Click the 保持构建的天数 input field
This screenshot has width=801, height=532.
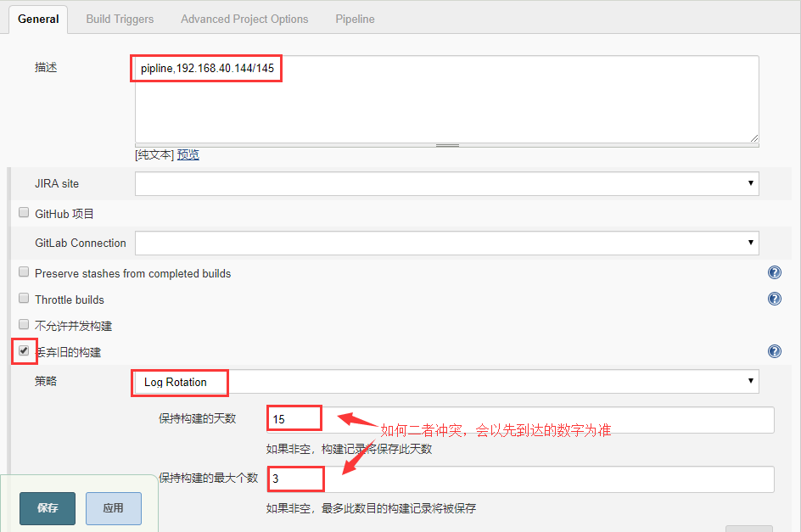point(519,420)
